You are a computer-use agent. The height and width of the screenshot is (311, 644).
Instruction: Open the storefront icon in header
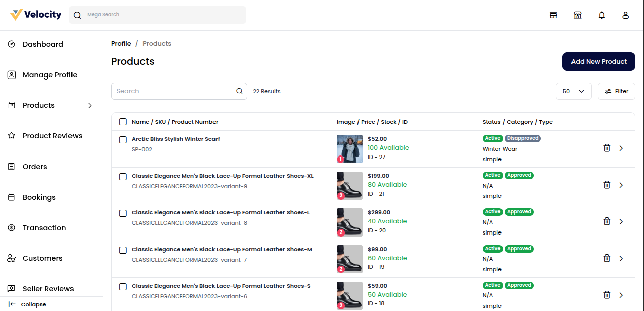pos(553,15)
